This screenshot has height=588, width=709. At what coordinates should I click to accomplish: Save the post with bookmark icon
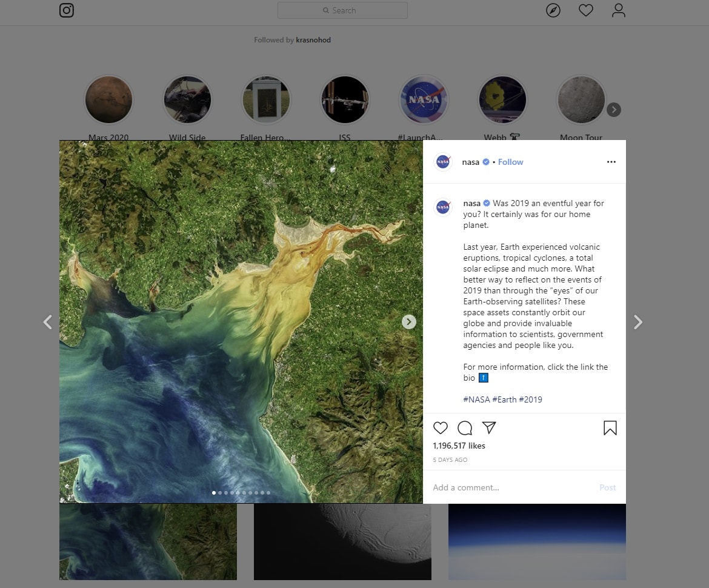click(610, 428)
